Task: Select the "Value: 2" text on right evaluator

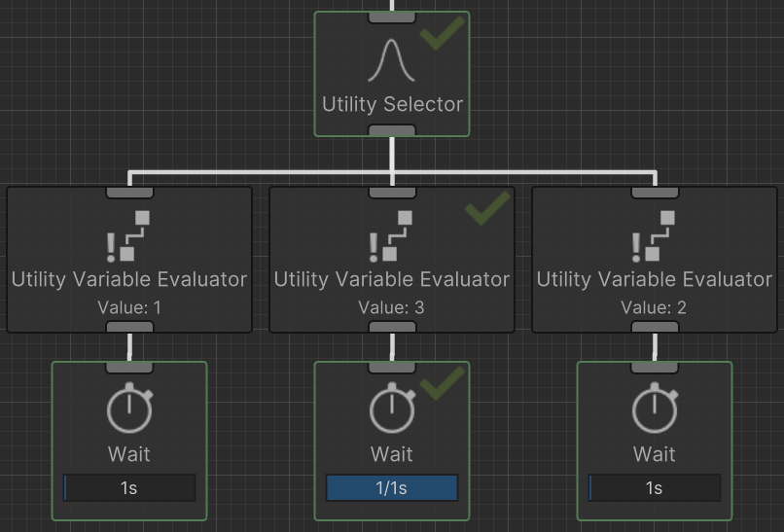Action: 654,307
